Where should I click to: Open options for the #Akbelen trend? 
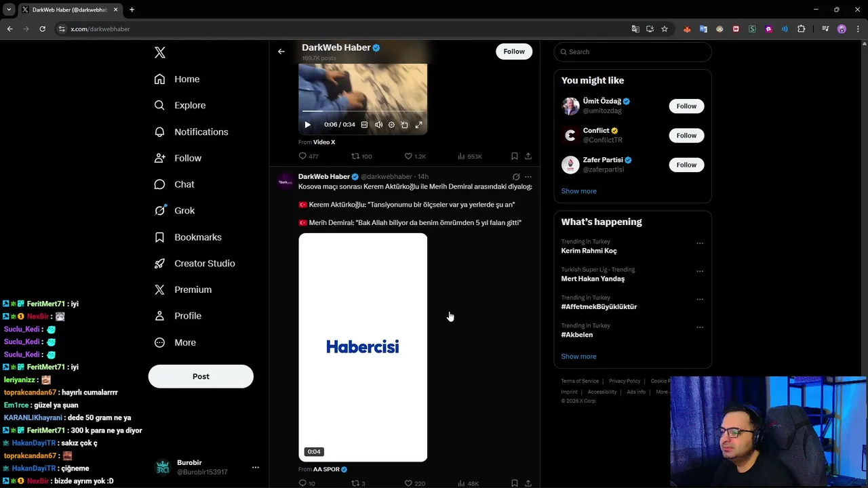pyautogui.click(x=700, y=327)
